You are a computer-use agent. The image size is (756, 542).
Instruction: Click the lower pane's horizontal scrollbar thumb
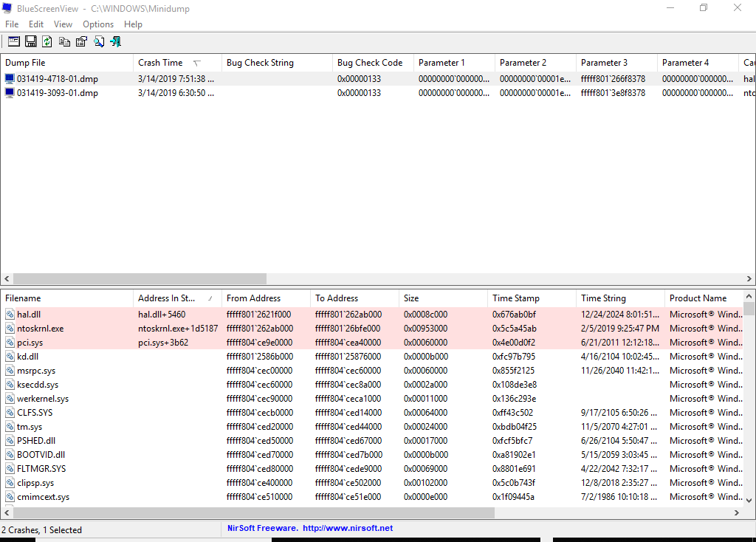coord(254,512)
